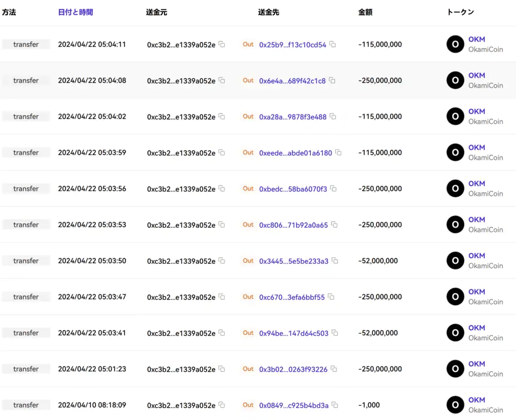
Task: Open OKM token link in 05:03:59 row
Action: [x=477, y=147]
